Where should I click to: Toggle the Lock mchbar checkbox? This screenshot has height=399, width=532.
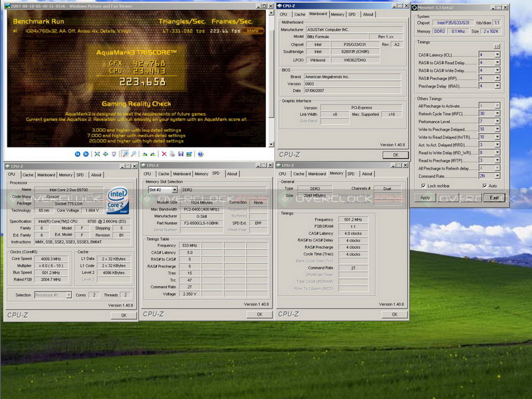pyautogui.click(x=423, y=186)
